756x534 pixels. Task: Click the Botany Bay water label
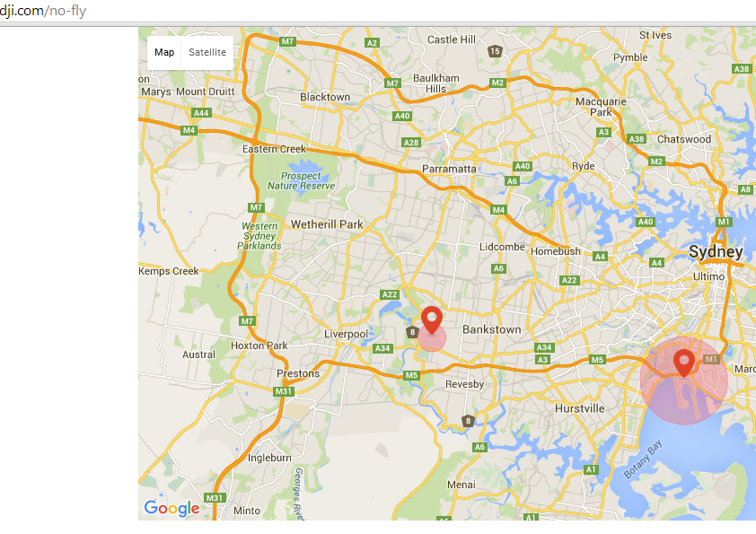coord(643,459)
